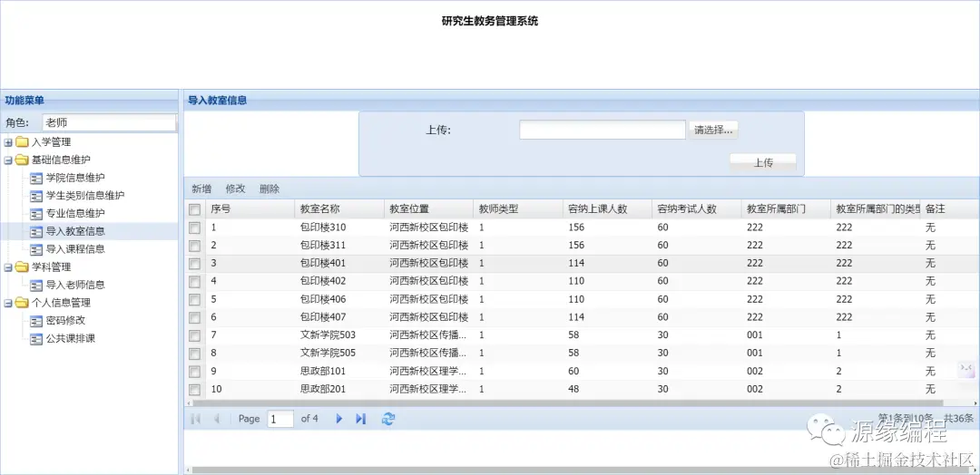The image size is (980, 475).
Task: Click the 上传 upload button
Action: pos(763,163)
